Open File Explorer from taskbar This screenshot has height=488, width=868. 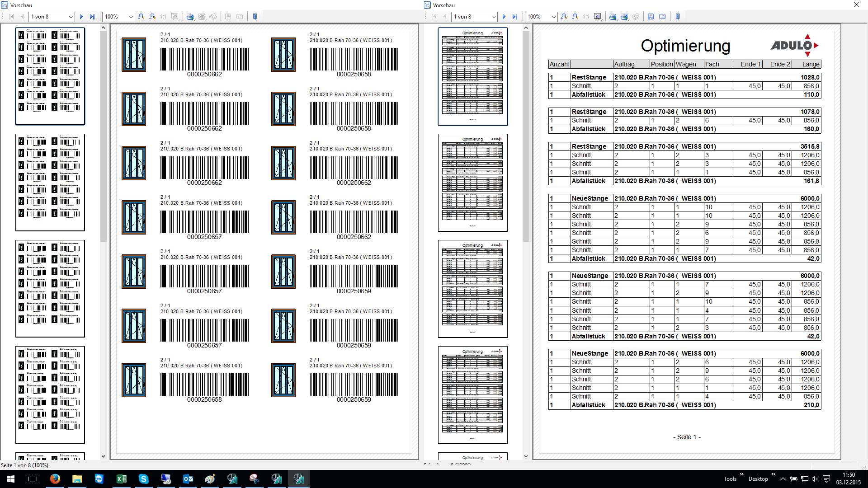77,479
